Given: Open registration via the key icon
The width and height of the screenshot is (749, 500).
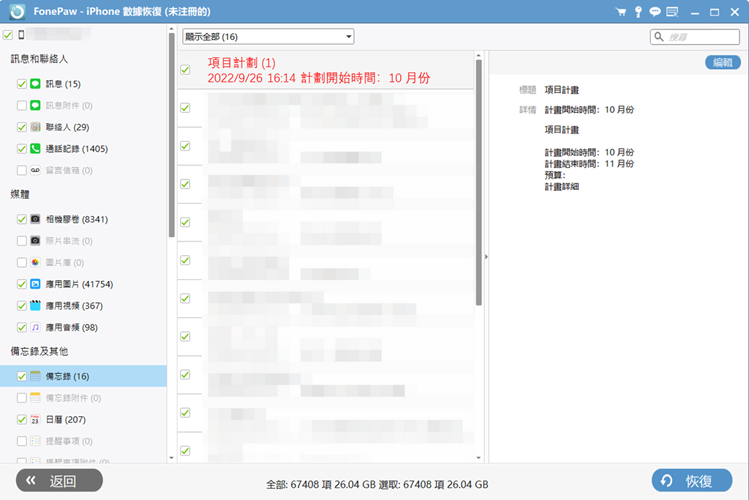Looking at the screenshot, I should point(637,12).
